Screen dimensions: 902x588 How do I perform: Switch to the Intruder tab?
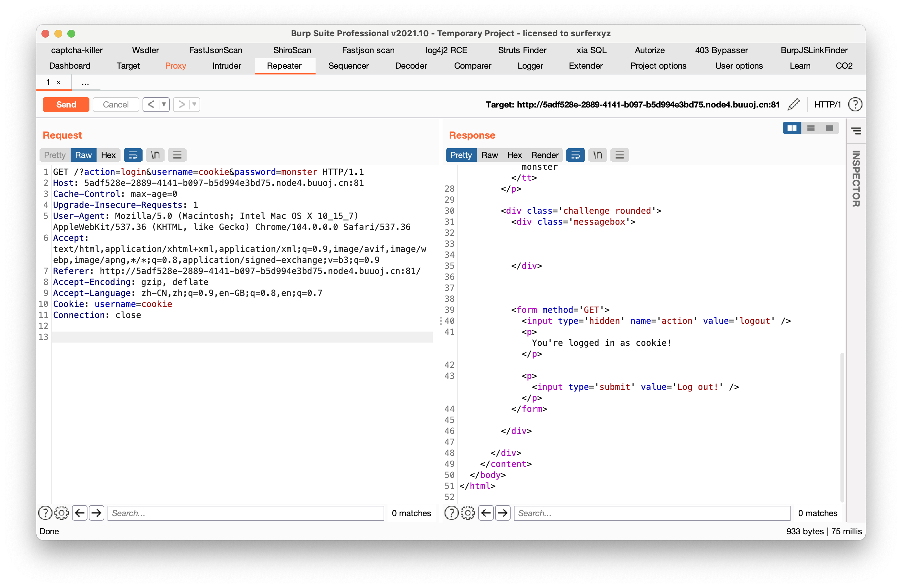227,65
